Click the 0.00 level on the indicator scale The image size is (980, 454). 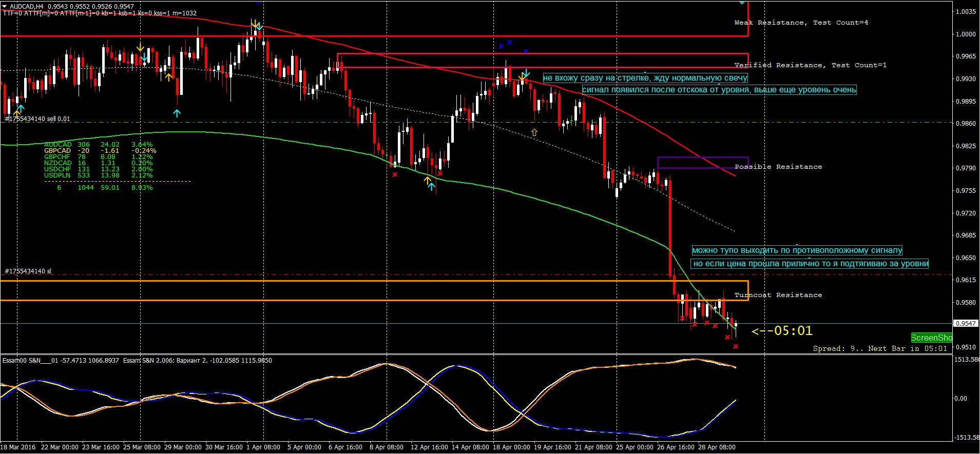point(960,399)
